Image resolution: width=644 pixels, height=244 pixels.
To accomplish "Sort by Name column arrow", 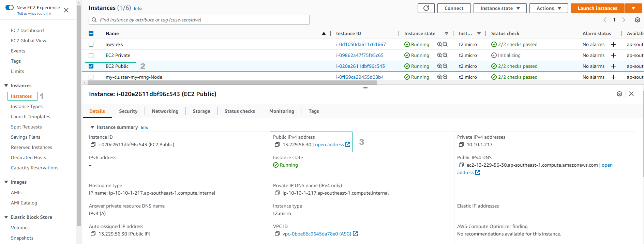I will tap(324, 33).
